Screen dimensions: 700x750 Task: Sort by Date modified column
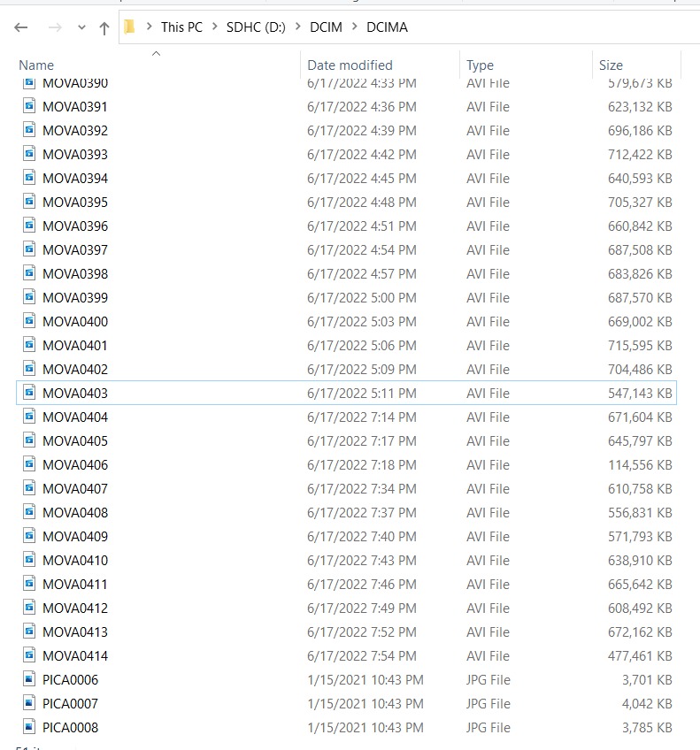[350, 65]
